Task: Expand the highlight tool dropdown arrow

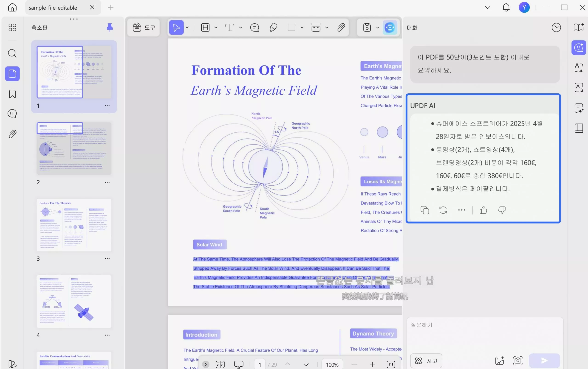Action: click(216, 28)
